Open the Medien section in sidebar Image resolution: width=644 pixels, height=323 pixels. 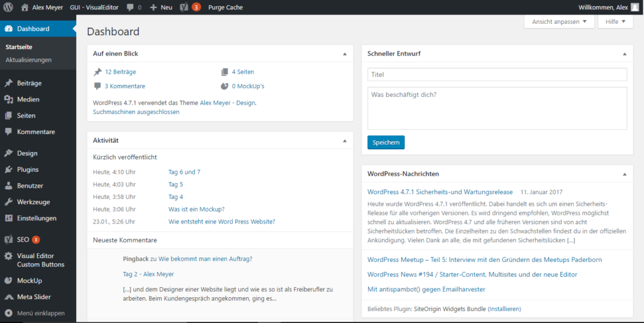coord(28,99)
